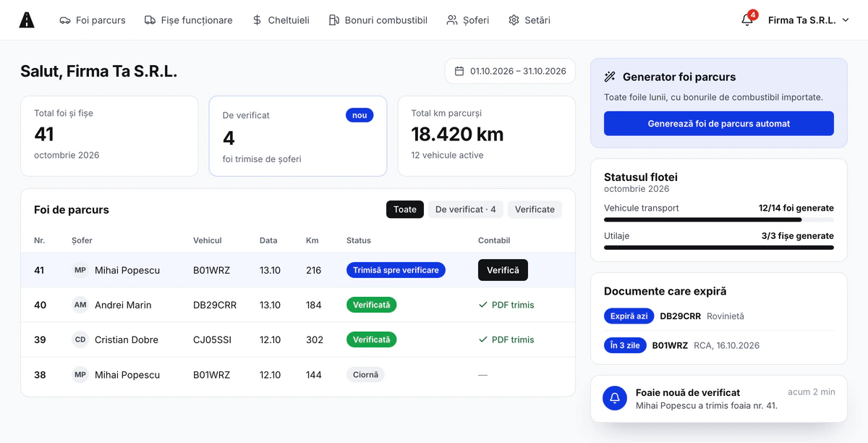The image size is (868, 443).
Task: Click checkmark icon in row 39 PDF trimis
Action: tap(483, 339)
